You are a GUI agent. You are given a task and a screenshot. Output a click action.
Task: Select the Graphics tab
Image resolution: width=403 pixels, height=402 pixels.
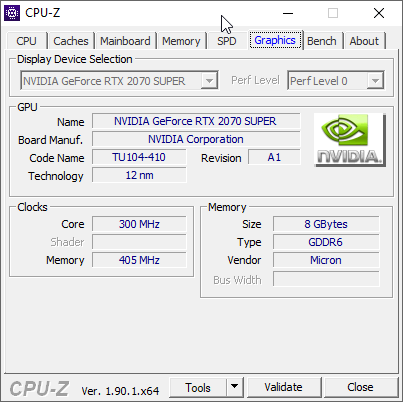(275, 40)
